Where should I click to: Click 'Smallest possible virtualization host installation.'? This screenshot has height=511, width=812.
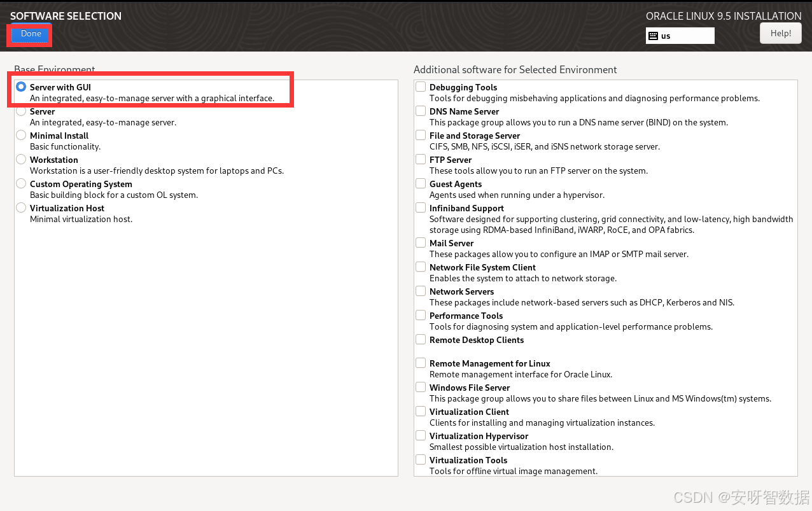pyautogui.click(x=521, y=447)
